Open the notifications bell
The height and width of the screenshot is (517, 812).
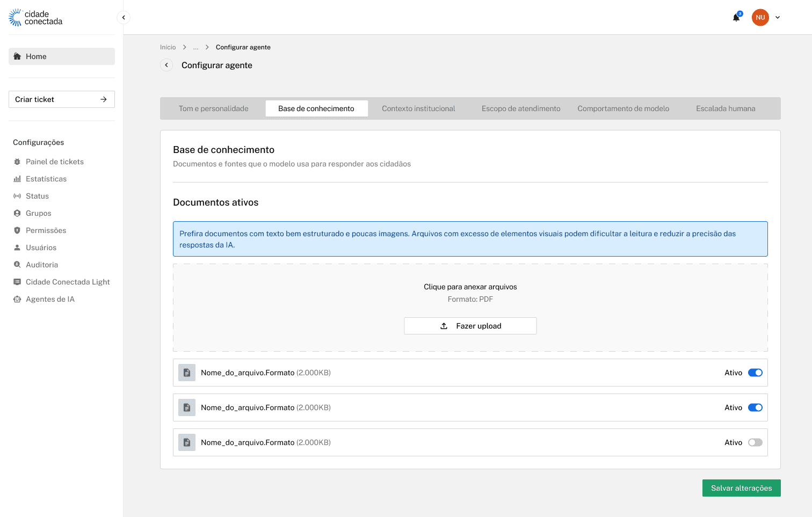tap(736, 18)
